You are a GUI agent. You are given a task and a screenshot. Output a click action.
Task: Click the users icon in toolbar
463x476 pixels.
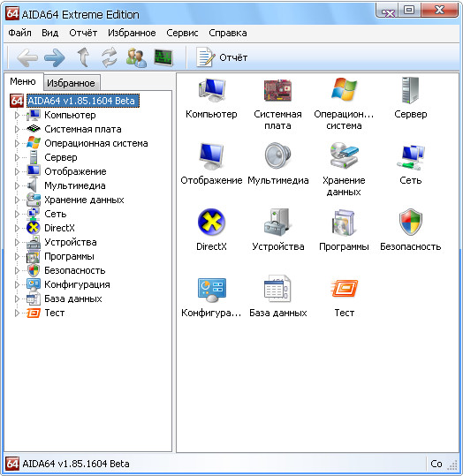coord(136,57)
